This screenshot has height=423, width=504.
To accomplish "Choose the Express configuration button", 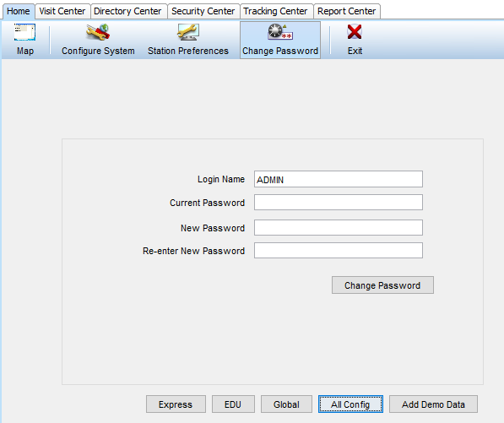I will click(176, 404).
